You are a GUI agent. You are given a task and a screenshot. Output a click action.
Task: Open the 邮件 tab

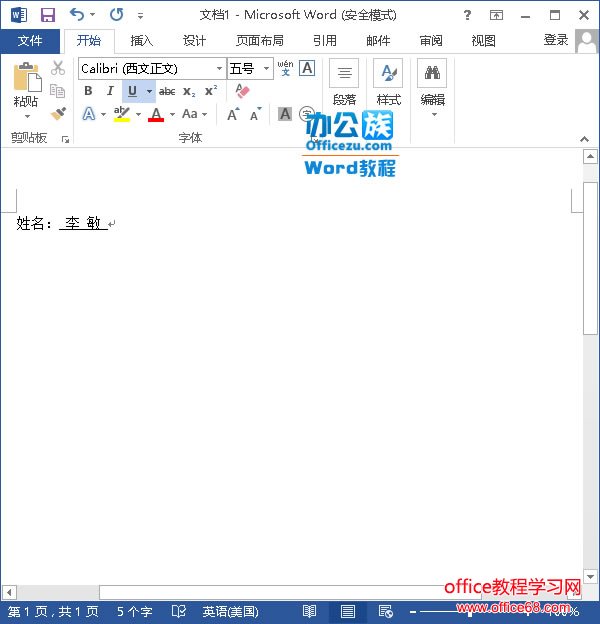click(378, 41)
